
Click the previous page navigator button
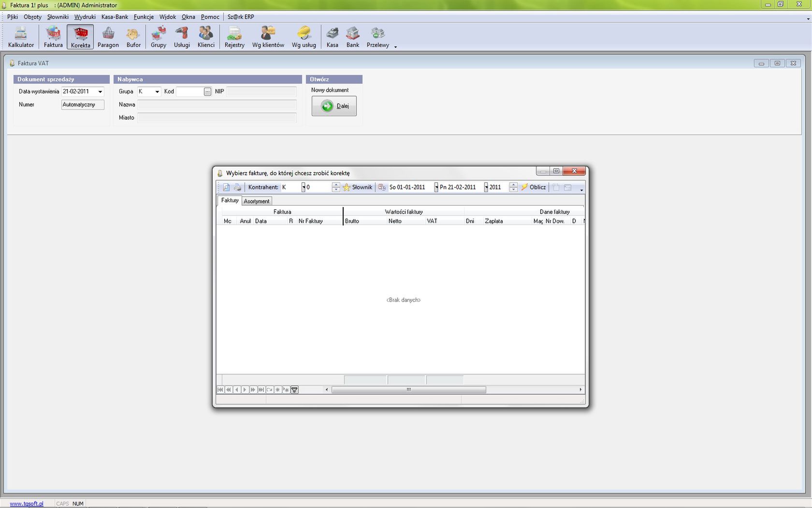point(229,389)
